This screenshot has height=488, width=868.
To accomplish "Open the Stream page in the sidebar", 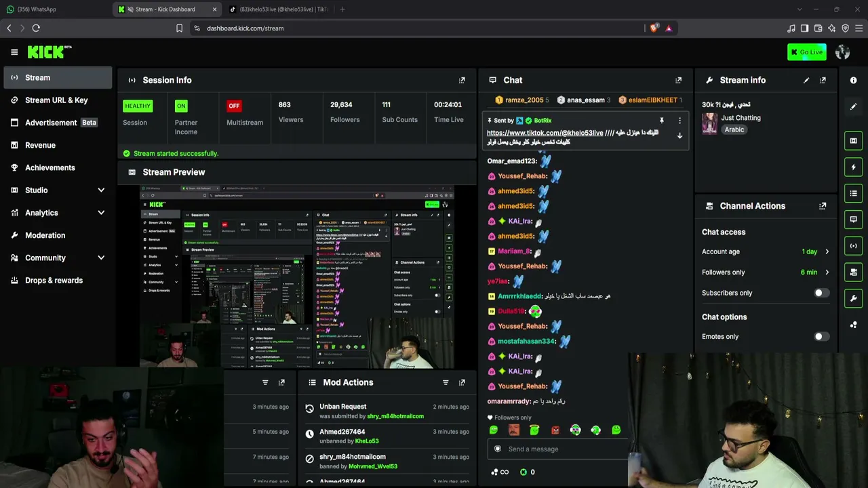I will (58, 78).
